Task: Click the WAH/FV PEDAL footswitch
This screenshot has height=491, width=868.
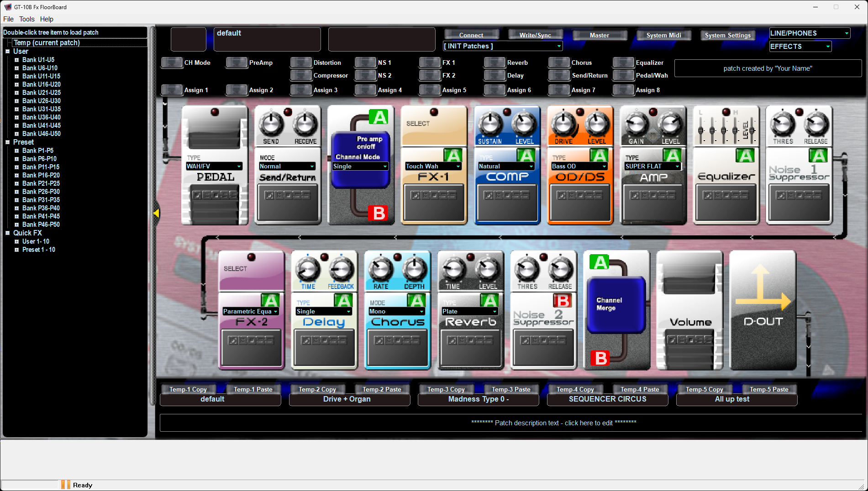Action: 215,205
